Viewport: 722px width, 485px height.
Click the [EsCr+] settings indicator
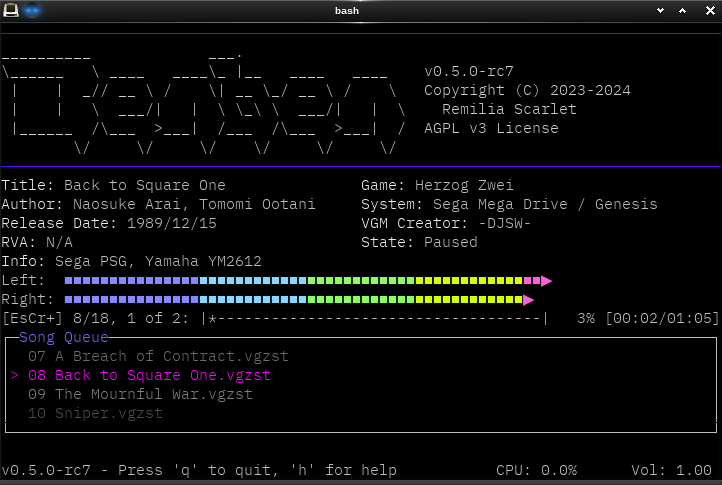[x=32, y=318]
